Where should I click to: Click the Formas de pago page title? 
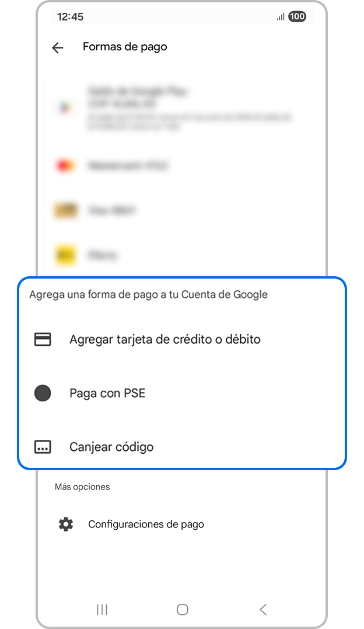(x=125, y=47)
